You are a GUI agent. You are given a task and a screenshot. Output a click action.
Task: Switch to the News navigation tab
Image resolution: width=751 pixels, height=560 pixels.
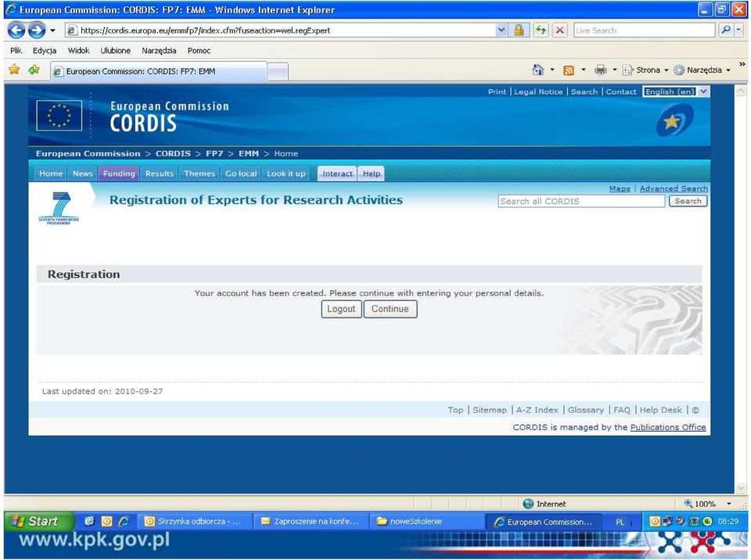(82, 174)
